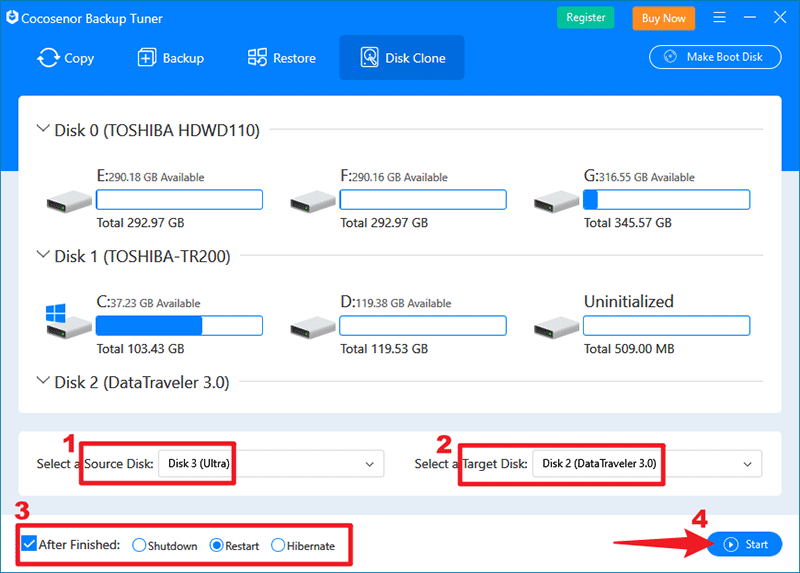
Task: Select the Hibernate radio option
Action: click(x=278, y=545)
